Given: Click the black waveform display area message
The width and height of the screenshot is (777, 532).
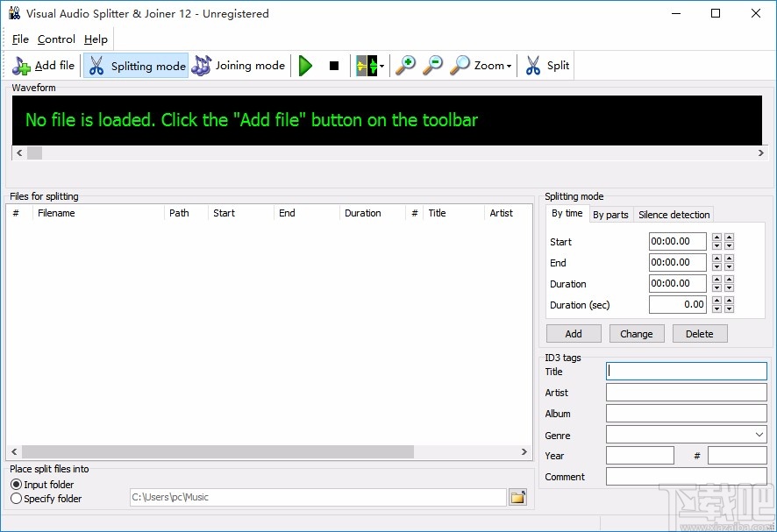Looking at the screenshot, I should pyautogui.click(x=251, y=120).
